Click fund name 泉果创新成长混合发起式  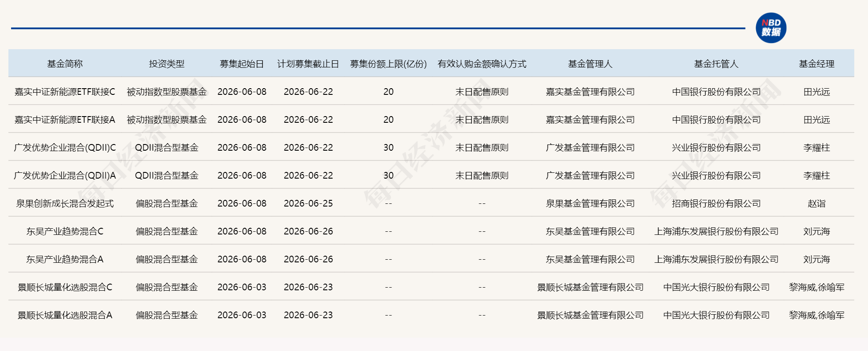click(x=65, y=203)
